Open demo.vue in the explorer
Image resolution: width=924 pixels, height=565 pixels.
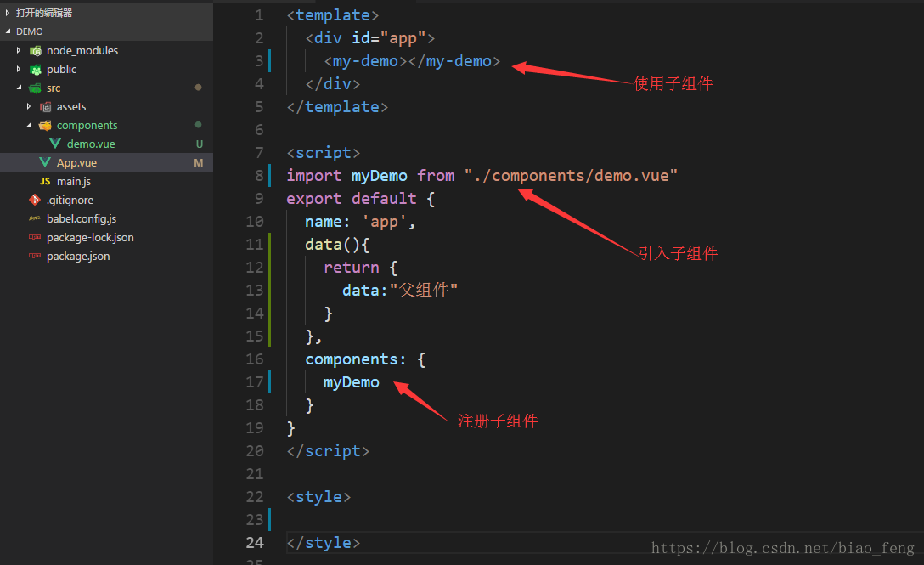click(x=91, y=144)
